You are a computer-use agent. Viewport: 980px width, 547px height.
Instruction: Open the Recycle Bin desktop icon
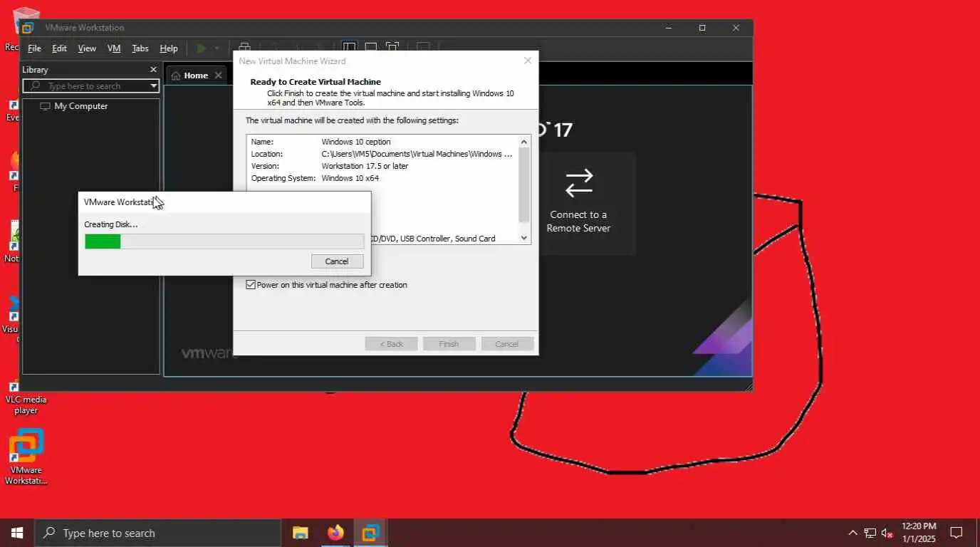click(25, 28)
